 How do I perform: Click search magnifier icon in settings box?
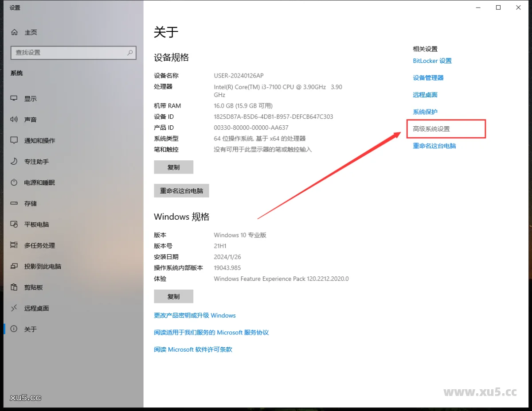click(130, 52)
